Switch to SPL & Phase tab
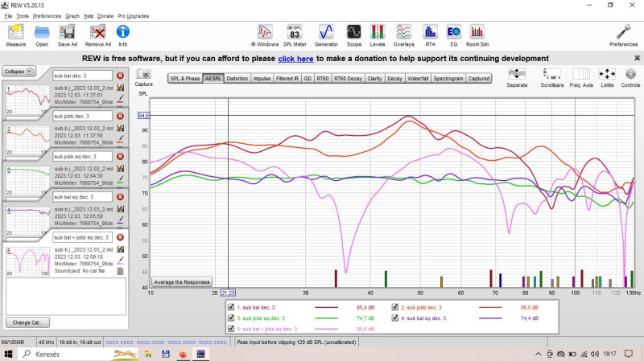This screenshot has width=644, height=361. coord(185,78)
